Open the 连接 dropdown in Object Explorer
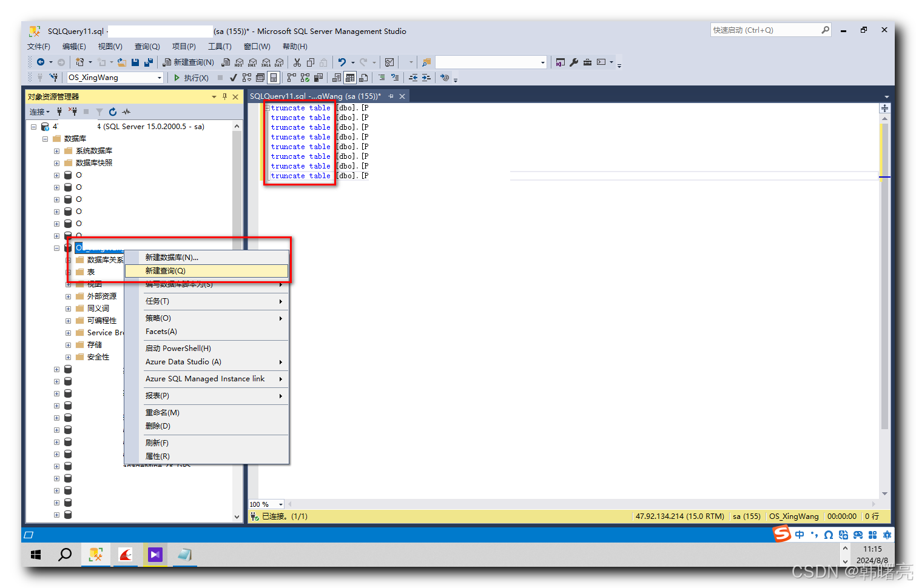916x588 pixels. (39, 112)
